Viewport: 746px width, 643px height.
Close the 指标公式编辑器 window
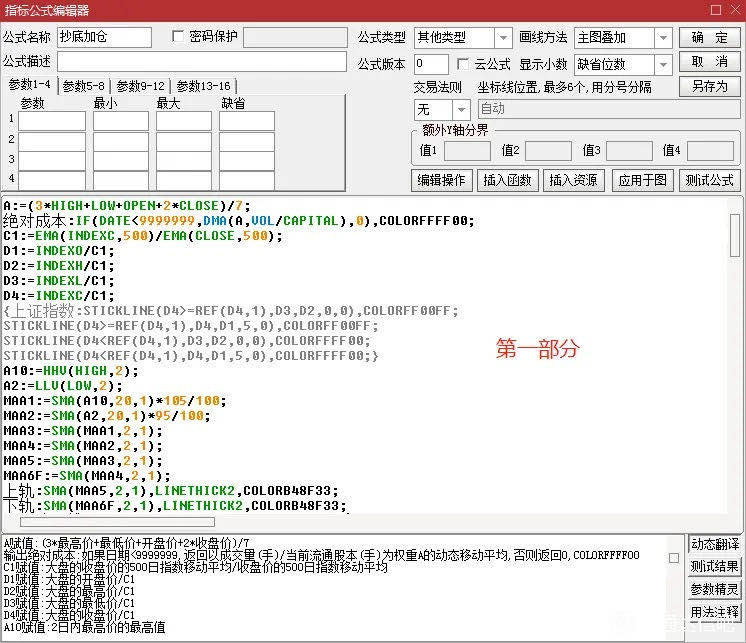(736, 10)
